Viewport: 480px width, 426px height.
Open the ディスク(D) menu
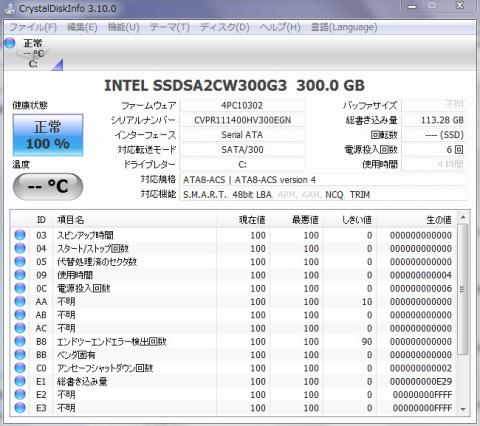tap(224, 27)
